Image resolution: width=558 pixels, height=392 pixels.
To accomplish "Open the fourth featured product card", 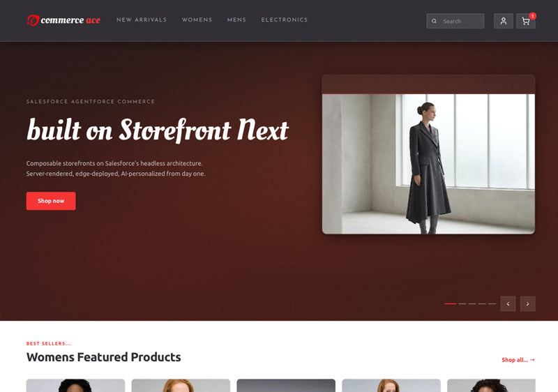I will (391, 386).
